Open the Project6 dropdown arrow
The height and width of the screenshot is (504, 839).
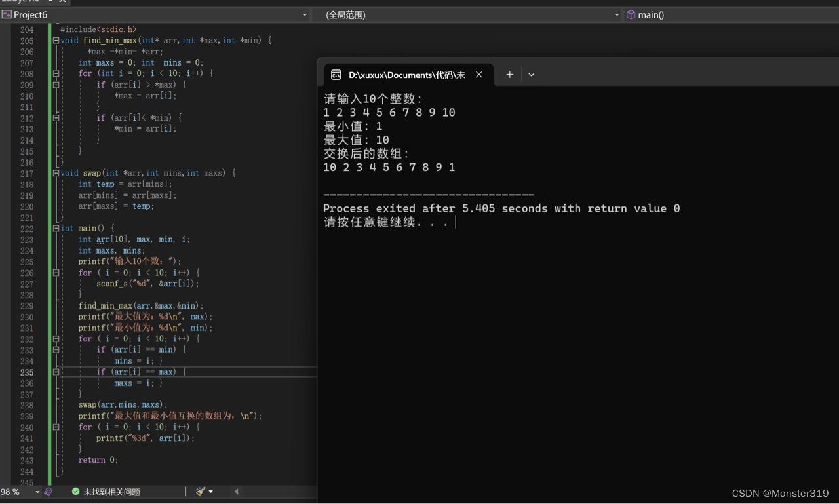[305, 14]
